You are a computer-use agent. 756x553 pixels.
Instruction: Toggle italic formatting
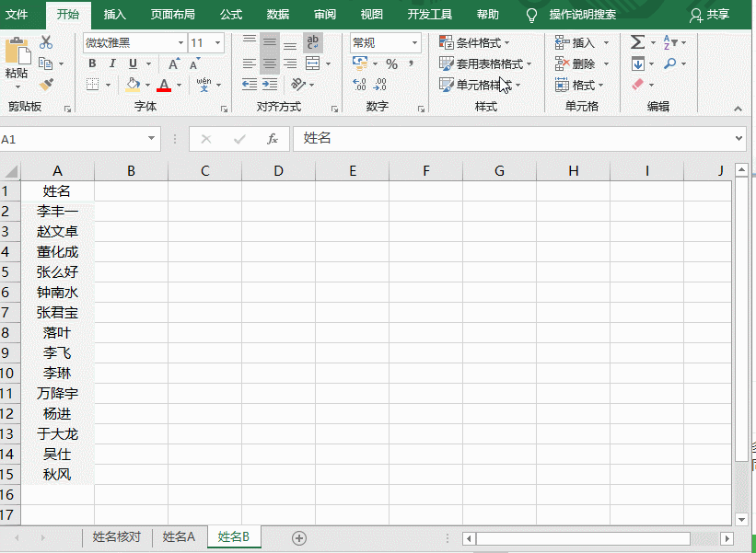click(x=112, y=64)
